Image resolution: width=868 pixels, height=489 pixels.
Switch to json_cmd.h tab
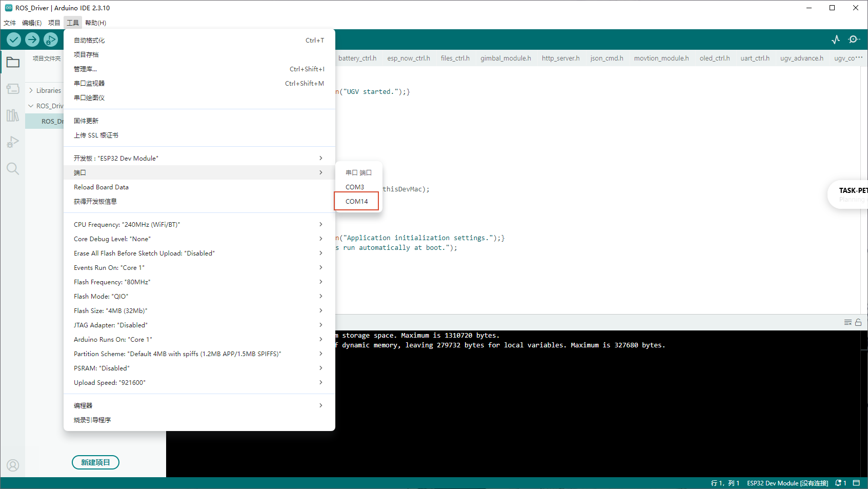coord(607,58)
